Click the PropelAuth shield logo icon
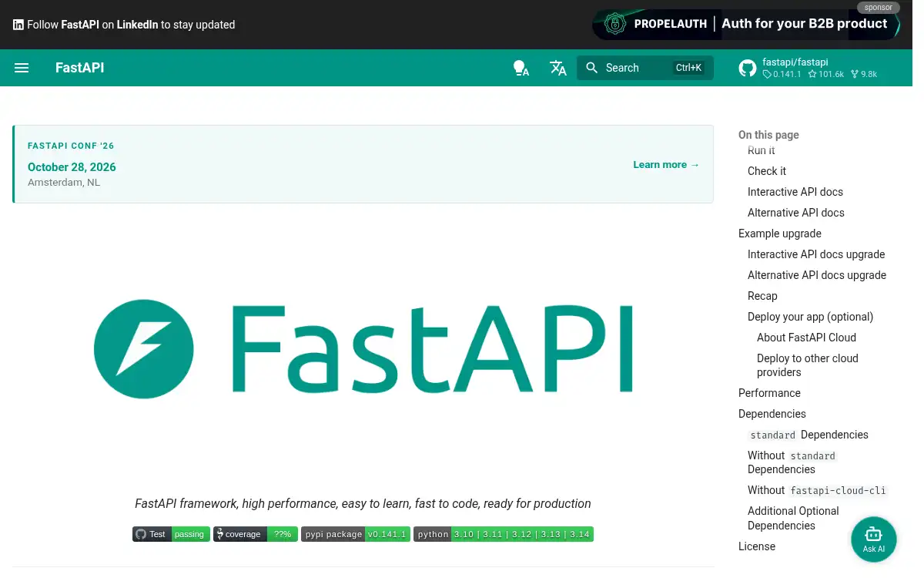Image resolution: width=924 pixels, height=578 pixels. coord(614,24)
